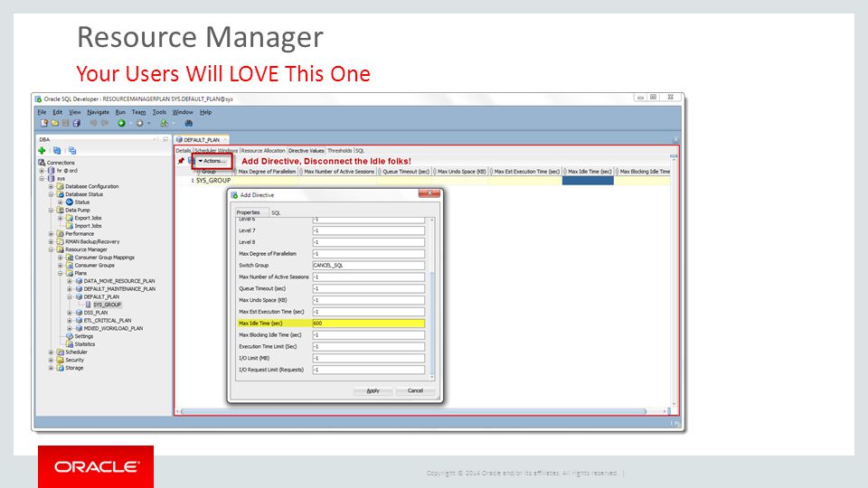Click the Status node icon in tree
Image resolution: width=868 pixels, height=488 pixels.
[x=70, y=202]
